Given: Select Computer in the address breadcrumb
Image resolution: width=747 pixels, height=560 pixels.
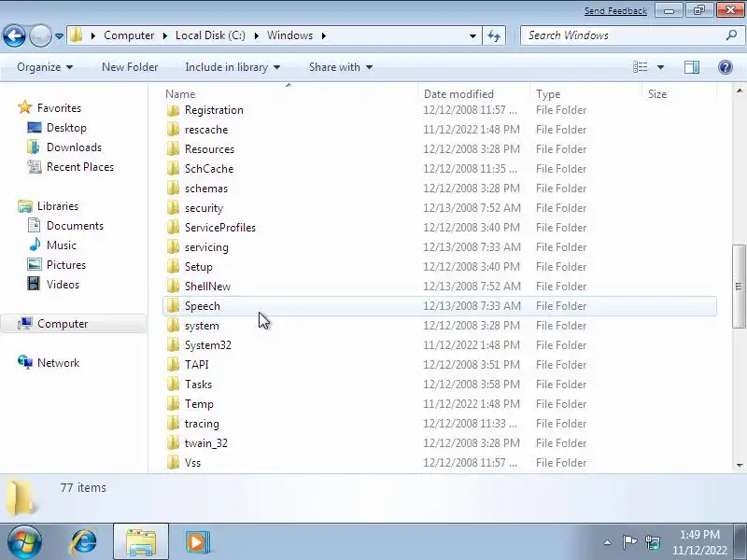Looking at the screenshot, I should coord(129,35).
